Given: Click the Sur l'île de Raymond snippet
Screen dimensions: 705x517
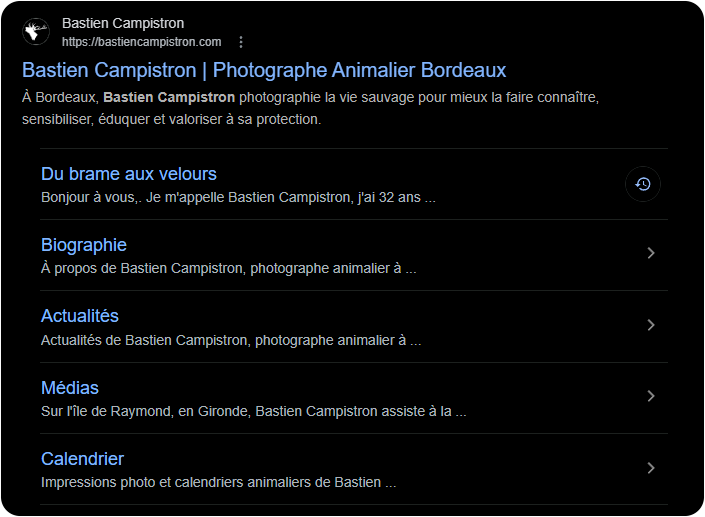Looking at the screenshot, I should click(253, 411).
